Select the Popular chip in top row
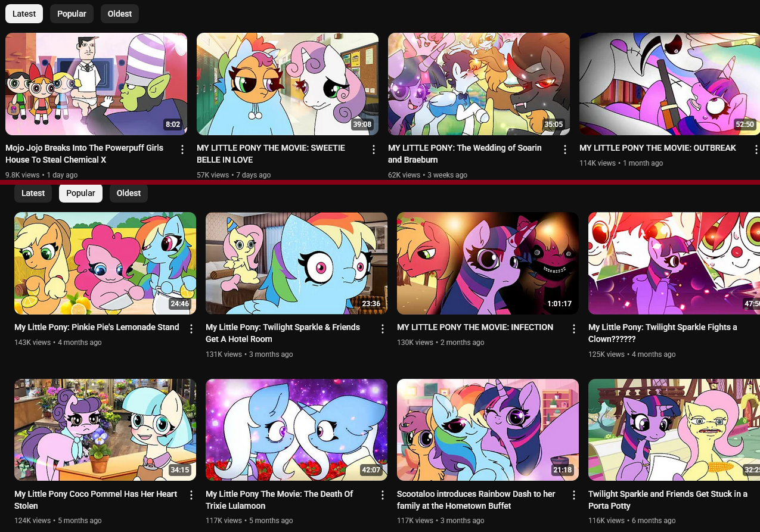This screenshot has height=532, width=760. (72, 14)
